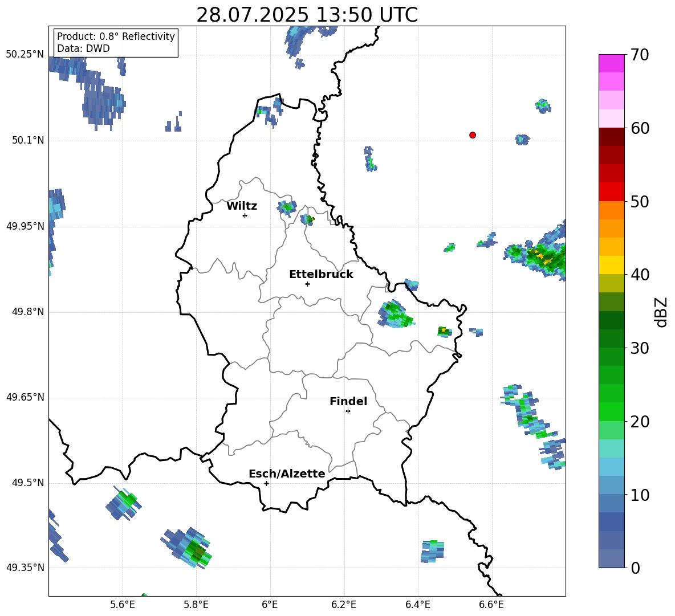Click the 6°E longitude label
The height and width of the screenshot is (616, 675).
(x=270, y=605)
